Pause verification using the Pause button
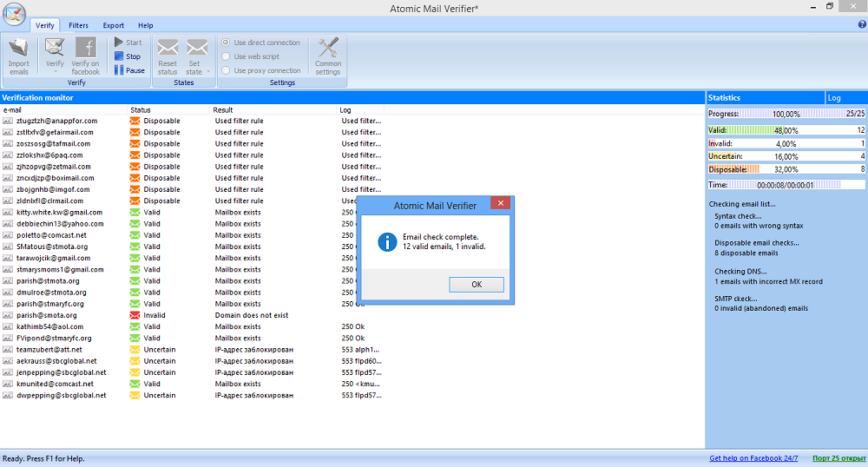The image size is (868, 467). click(x=129, y=70)
